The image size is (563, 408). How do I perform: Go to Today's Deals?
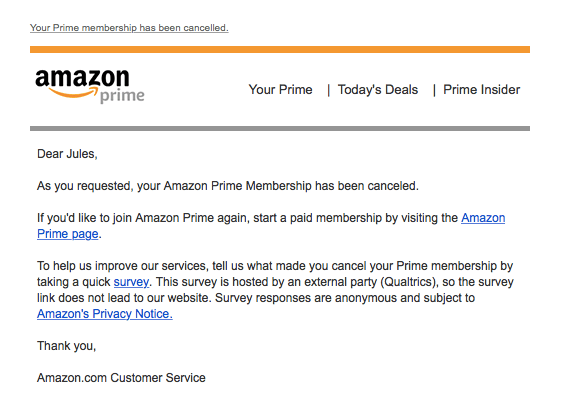click(x=378, y=89)
